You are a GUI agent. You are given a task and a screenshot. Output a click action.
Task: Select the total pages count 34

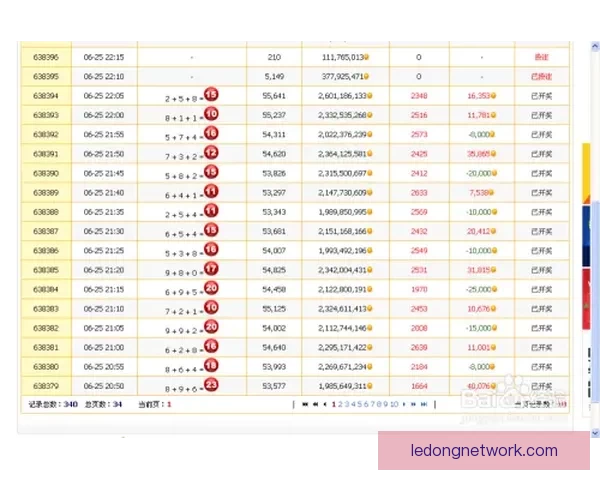[117, 404]
